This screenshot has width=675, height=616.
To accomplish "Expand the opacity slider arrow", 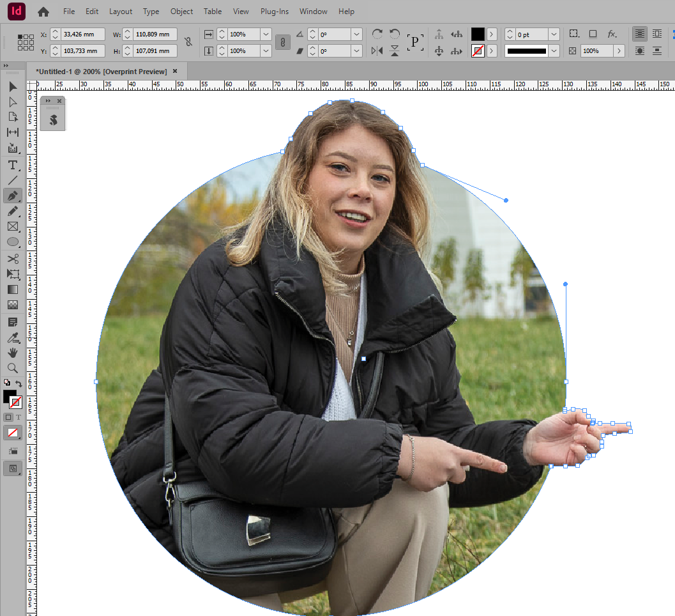I will click(619, 51).
